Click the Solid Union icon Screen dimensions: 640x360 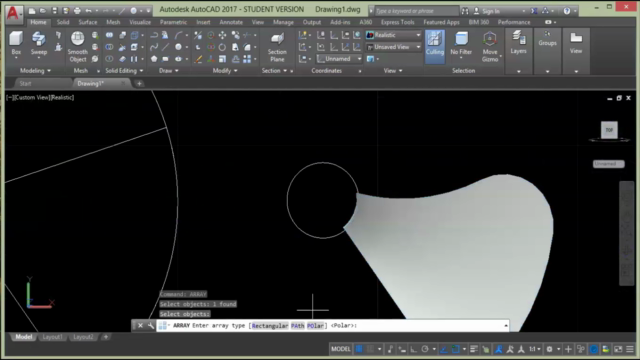point(109,35)
